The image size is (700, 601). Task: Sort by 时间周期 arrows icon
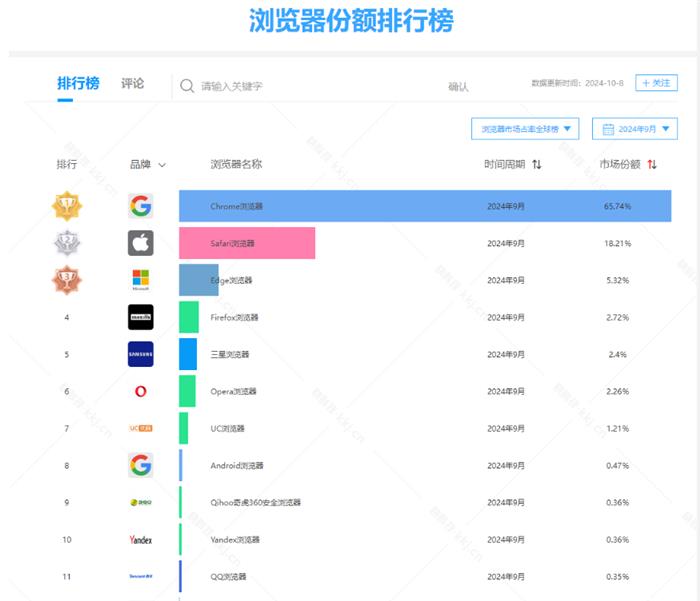(x=537, y=164)
